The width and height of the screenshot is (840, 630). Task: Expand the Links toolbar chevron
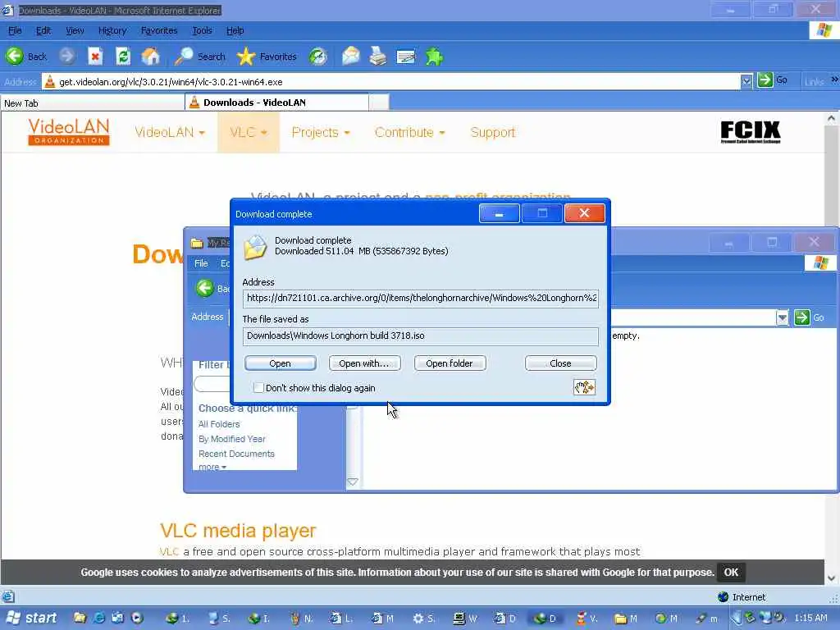pos(834,80)
